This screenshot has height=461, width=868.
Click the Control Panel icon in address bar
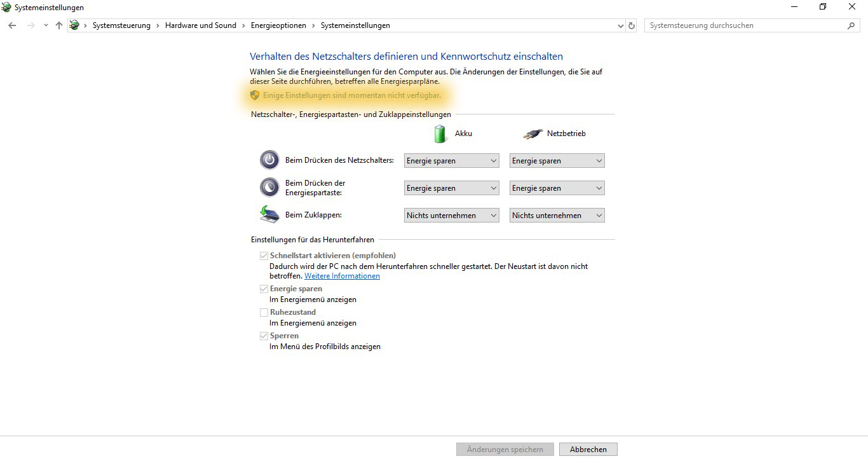tap(74, 25)
